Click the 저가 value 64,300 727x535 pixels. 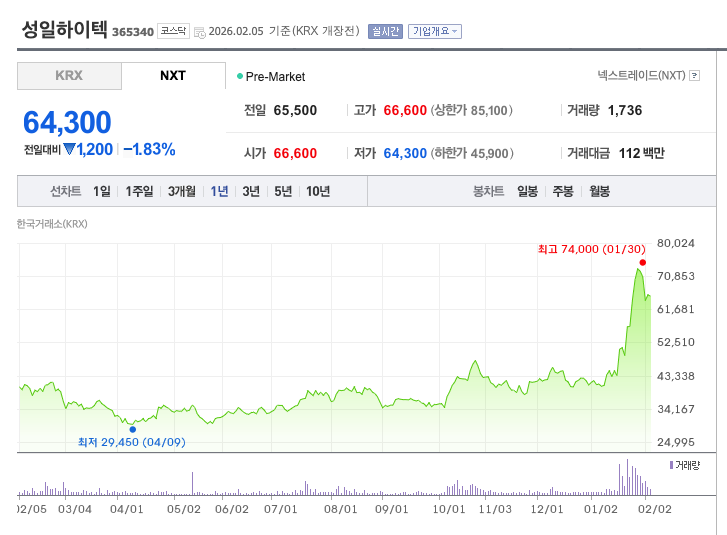pos(405,153)
